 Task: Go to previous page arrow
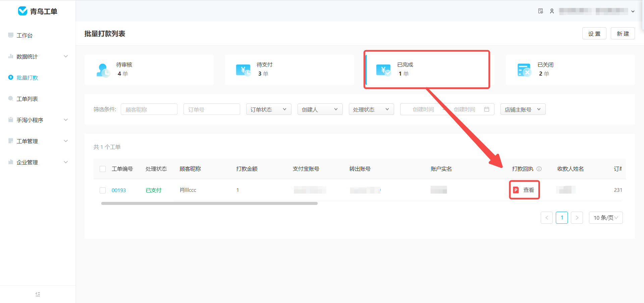pyautogui.click(x=547, y=218)
